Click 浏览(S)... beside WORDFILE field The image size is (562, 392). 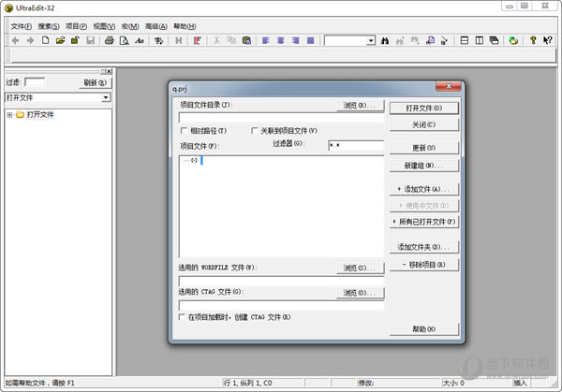coord(361,268)
